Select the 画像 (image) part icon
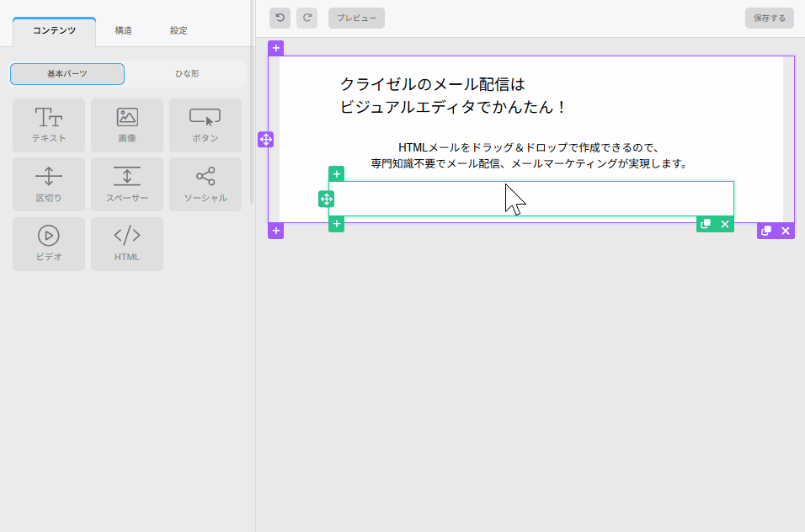 click(126, 125)
